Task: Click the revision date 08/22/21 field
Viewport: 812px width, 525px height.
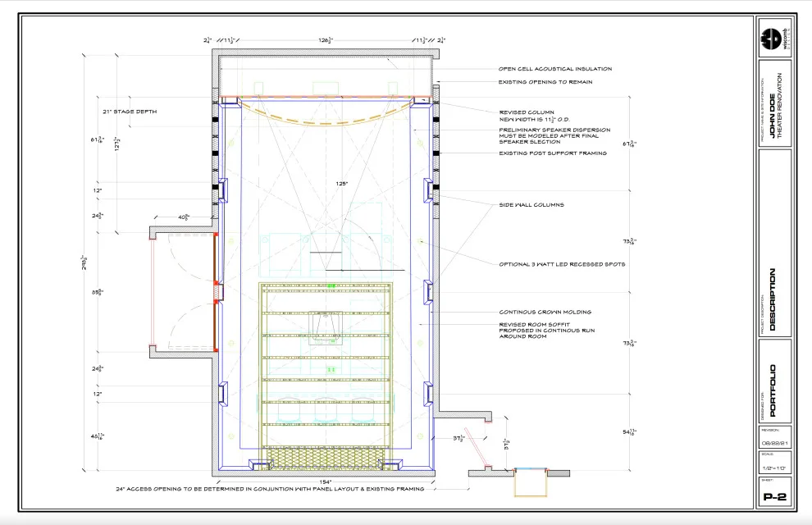Action: (x=775, y=443)
